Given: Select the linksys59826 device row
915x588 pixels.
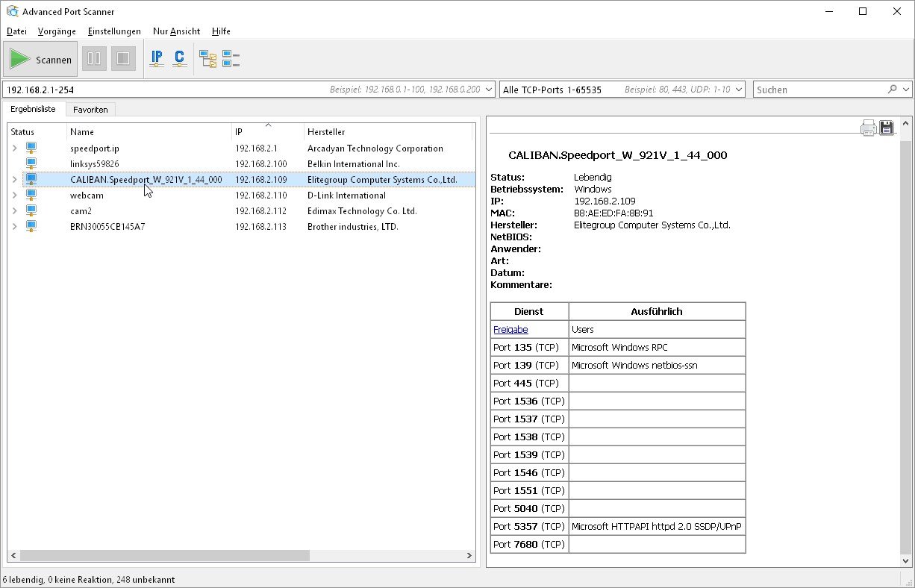Looking at the screenshot, I should [x=95, y=164].
